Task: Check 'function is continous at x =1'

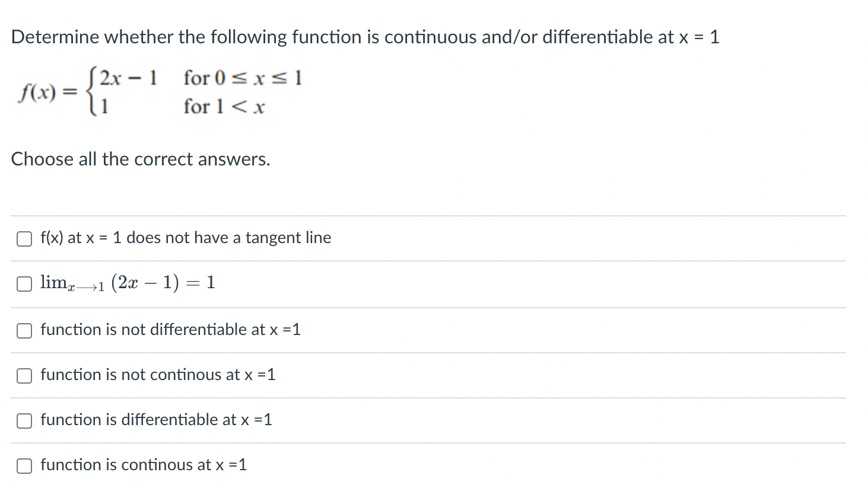Action: coord(24,465)
